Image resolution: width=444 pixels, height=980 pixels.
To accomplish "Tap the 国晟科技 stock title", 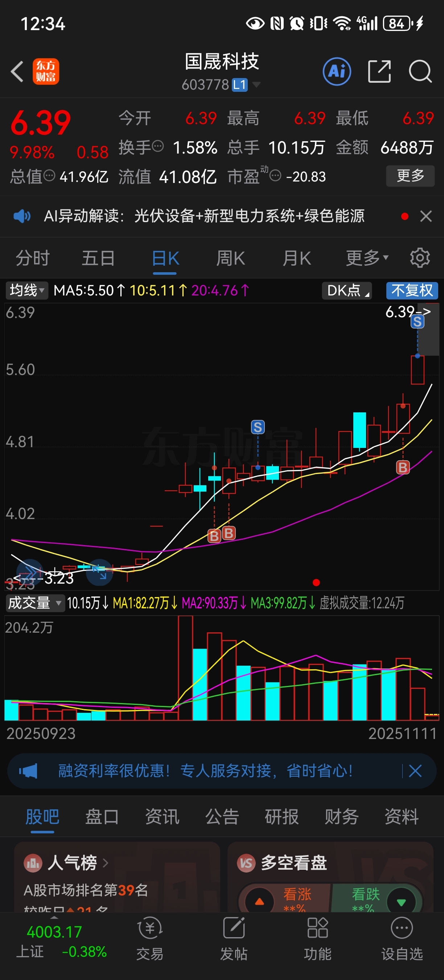I will [x=222, y=62].
